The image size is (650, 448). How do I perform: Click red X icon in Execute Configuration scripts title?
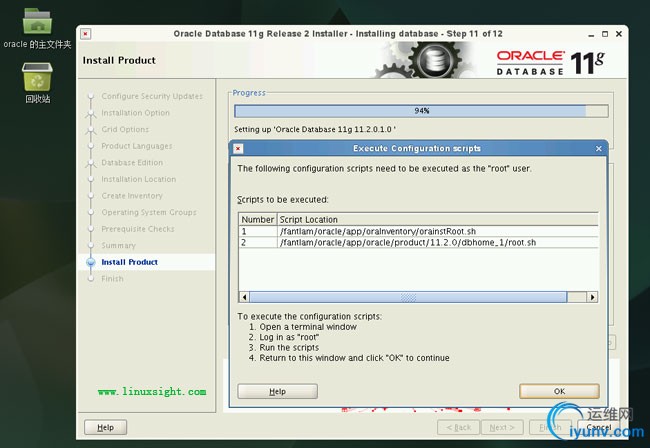(238, 148)
